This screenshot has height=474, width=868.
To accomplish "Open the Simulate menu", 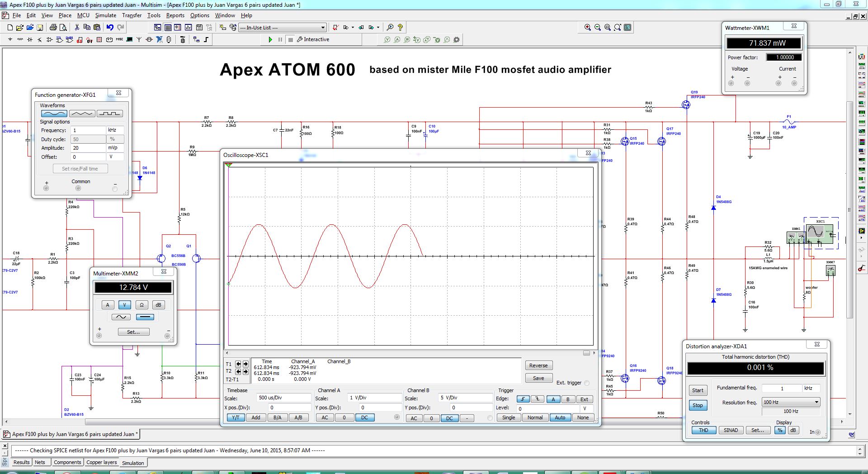I will pos(105,15).
